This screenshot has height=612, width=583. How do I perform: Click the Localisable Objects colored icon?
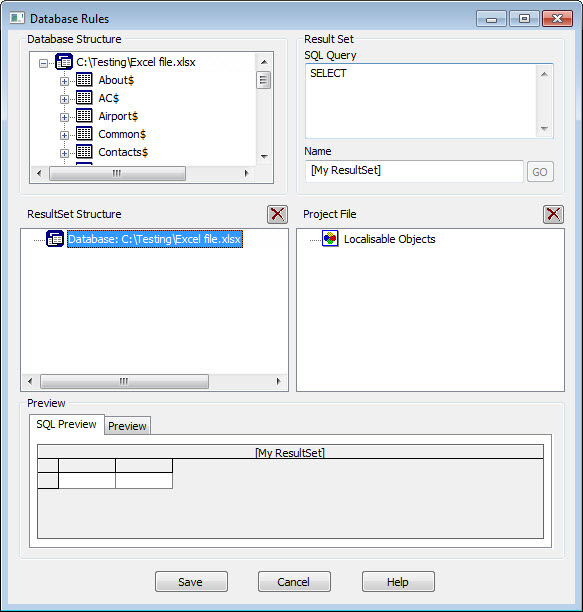330,238
